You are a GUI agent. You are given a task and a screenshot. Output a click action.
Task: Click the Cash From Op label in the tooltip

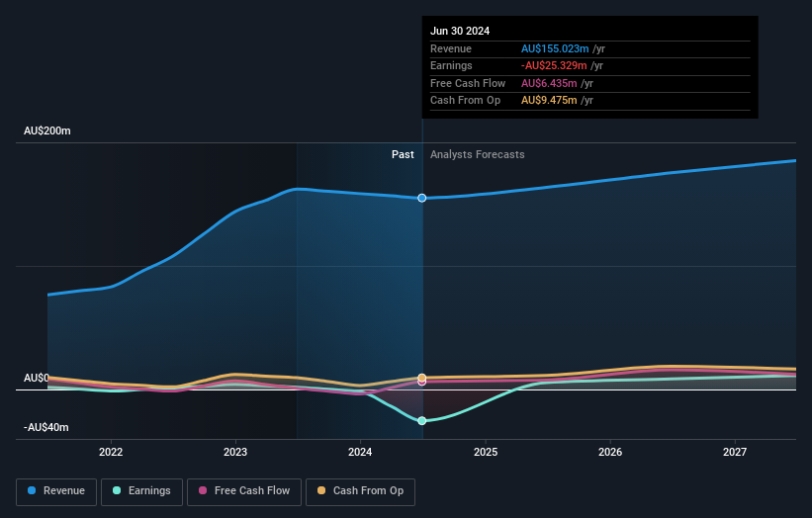465,101
